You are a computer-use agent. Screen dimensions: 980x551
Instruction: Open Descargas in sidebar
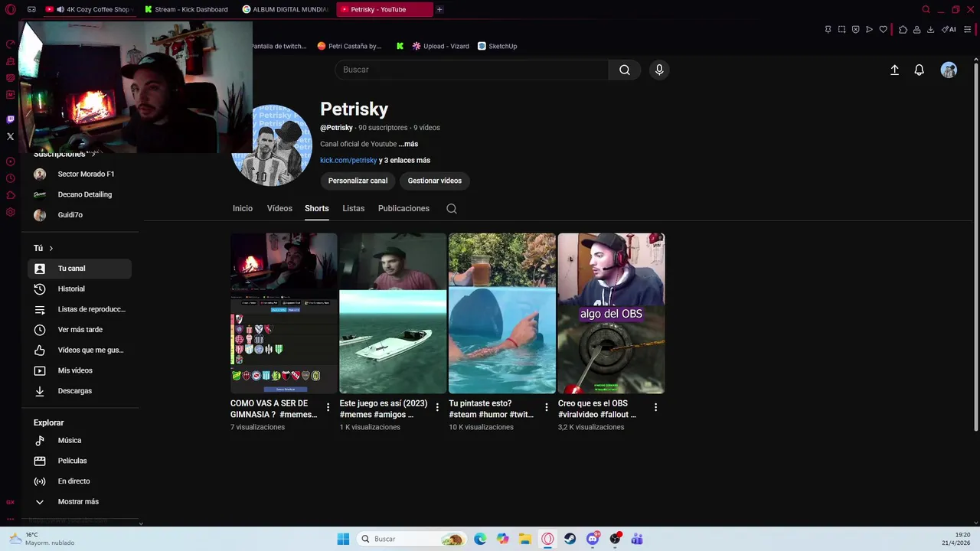point(80,391)
